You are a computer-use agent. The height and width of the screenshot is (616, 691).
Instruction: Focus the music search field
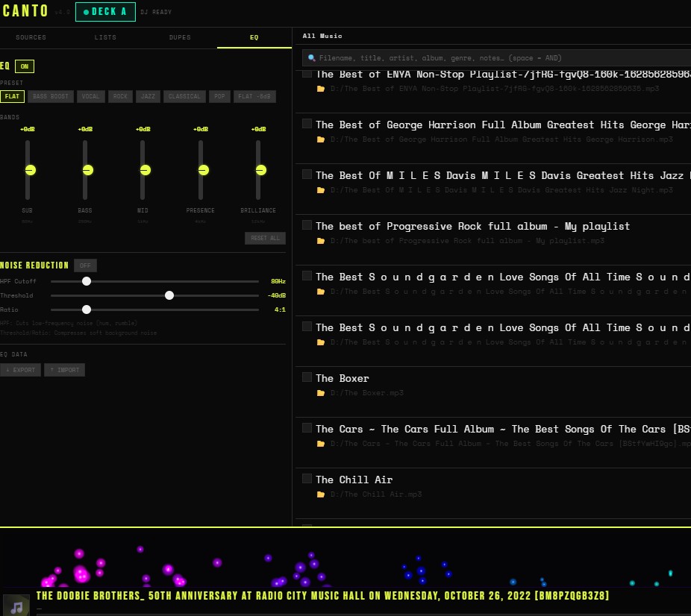tap(498, 58)
